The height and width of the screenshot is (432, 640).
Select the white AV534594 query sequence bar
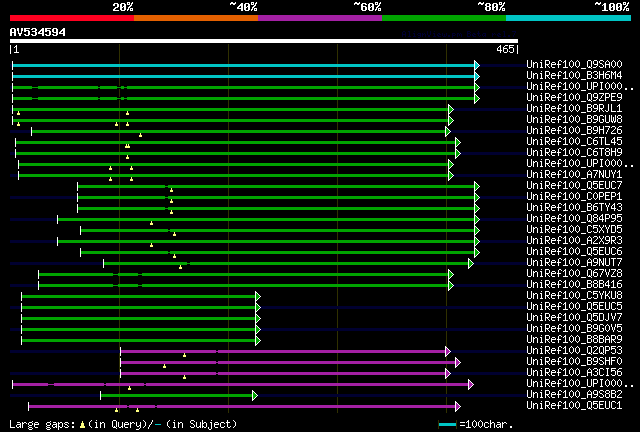point(264,41)
